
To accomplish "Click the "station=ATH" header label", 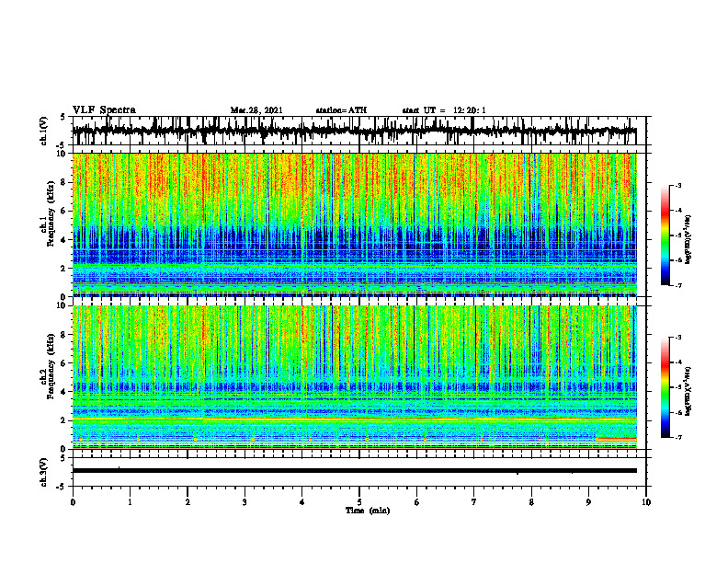I will pos(341,110).
